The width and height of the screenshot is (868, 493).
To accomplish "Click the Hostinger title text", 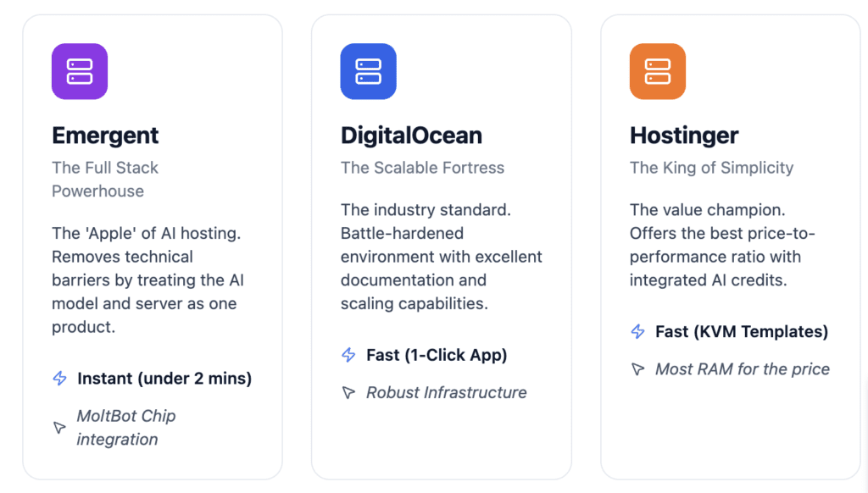I will tap(684, 136).
